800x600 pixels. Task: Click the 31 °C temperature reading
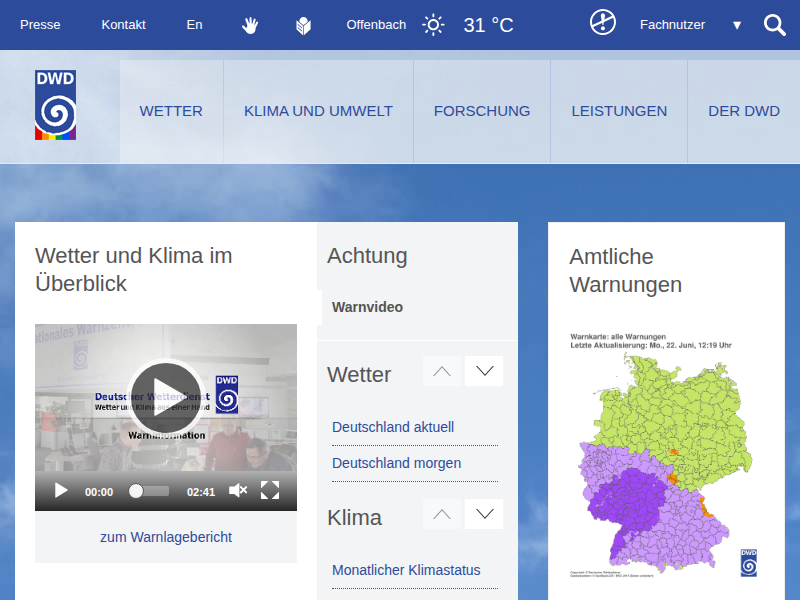(x=488, y=25)
